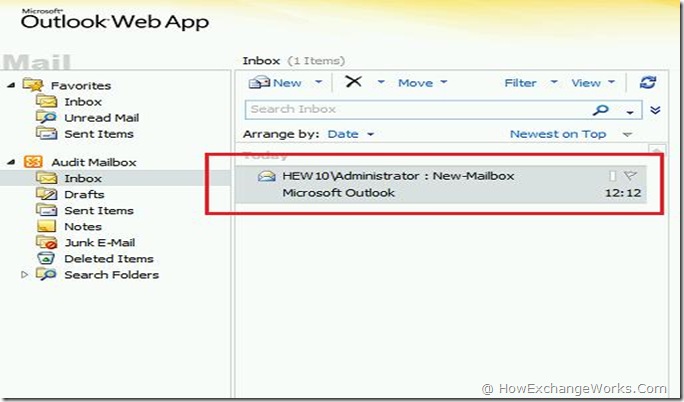This screenshot has height=402, width=684.
Task: Click the Deleted Items recycle icon
Action: tap(46, 258)
